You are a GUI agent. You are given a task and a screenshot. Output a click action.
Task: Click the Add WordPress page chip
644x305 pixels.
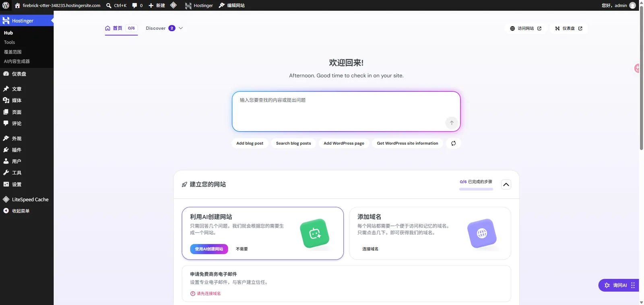pos(344,143)
